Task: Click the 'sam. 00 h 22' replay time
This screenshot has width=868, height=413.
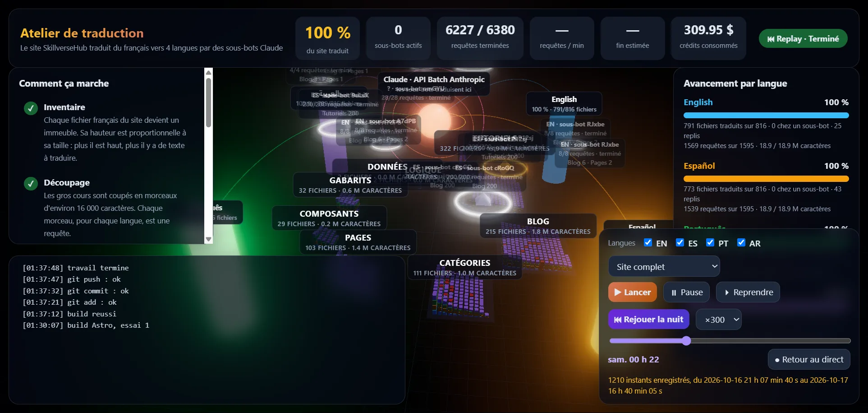Action: click(x=634, y=359)
